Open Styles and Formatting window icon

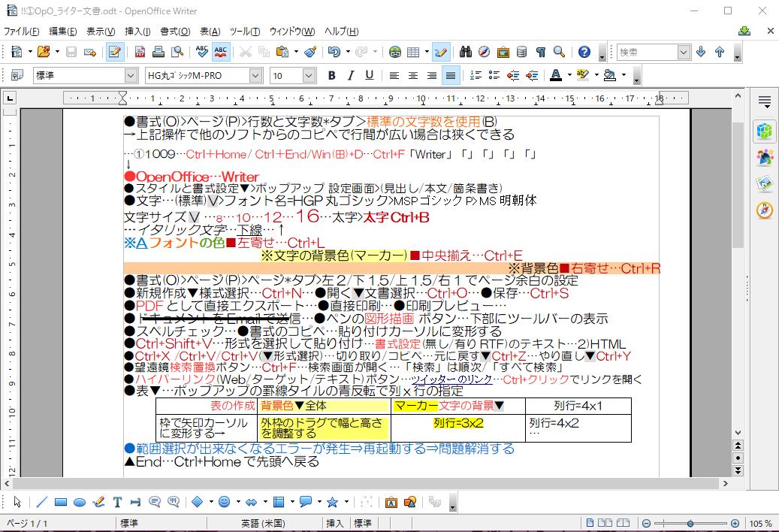17,75
